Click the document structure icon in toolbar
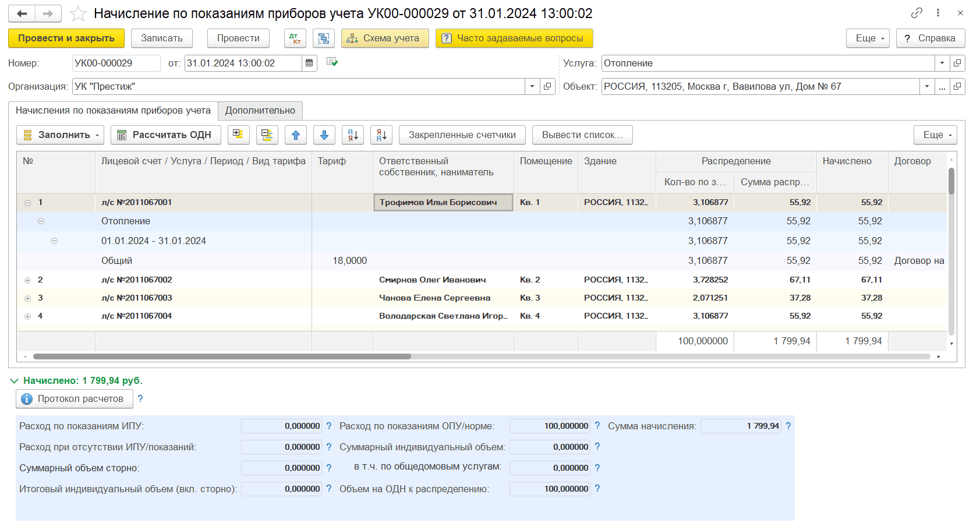 [x=324, y=38]
